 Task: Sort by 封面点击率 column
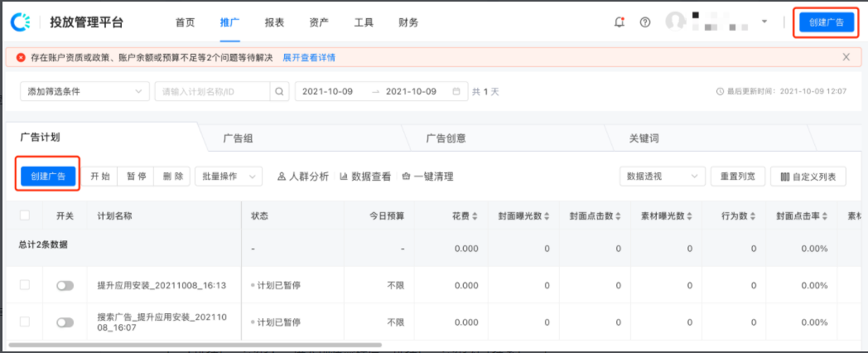point(824,216)
